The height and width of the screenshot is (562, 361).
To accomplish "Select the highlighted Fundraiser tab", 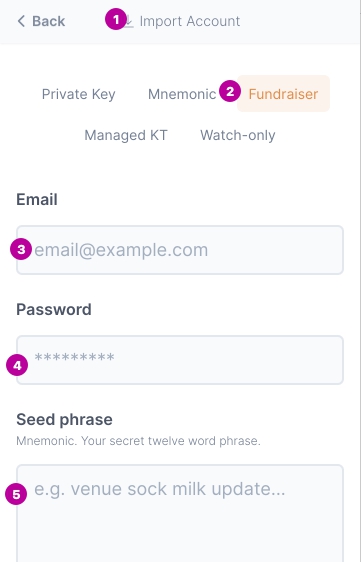I will click(x=283, y=94).
